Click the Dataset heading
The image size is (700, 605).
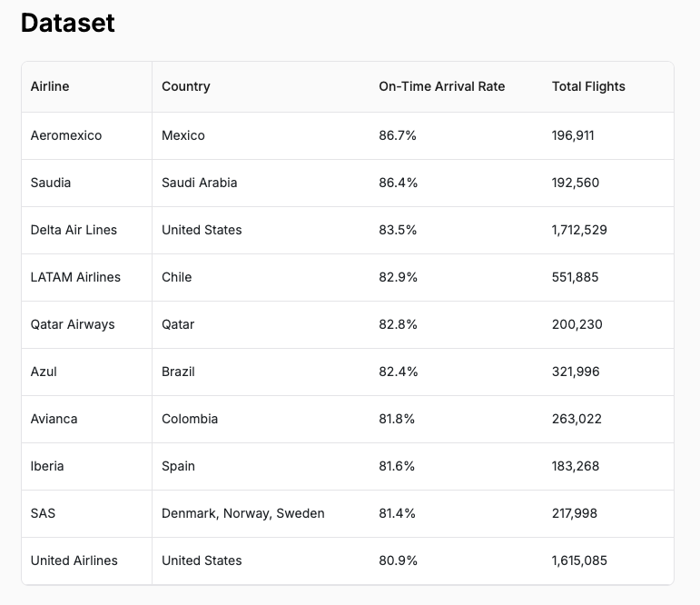pyautogui.click(x=68, y=23)
